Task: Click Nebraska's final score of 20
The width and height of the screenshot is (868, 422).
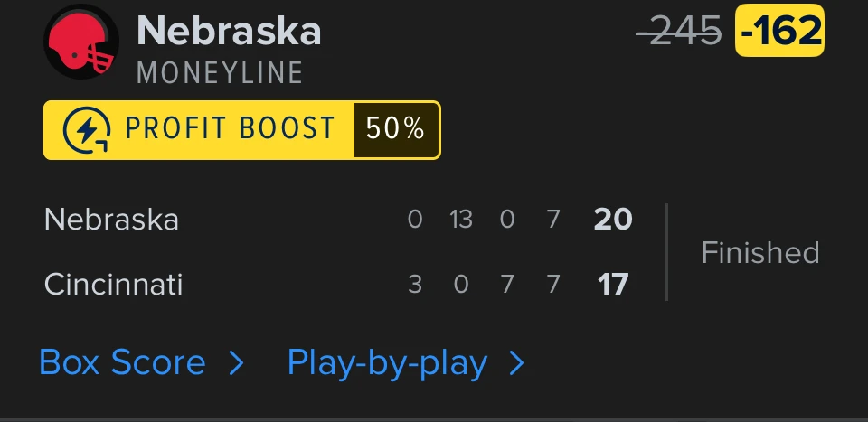Action: 613,220
